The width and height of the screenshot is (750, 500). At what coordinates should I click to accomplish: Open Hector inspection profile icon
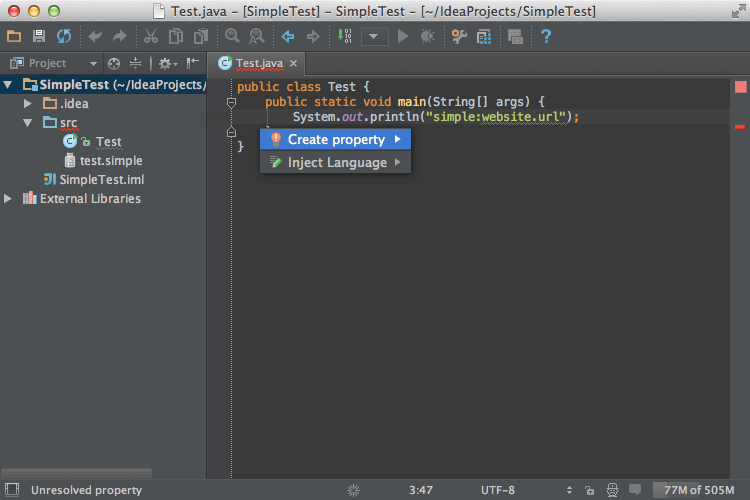(612, 490)
